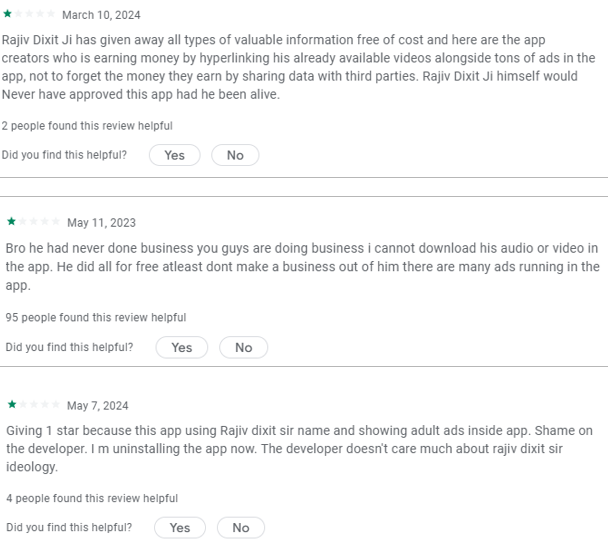This screenshot has height=541, width=608.
Task: Click the March 10, 2024 review date
Action: tap(101, 15)
